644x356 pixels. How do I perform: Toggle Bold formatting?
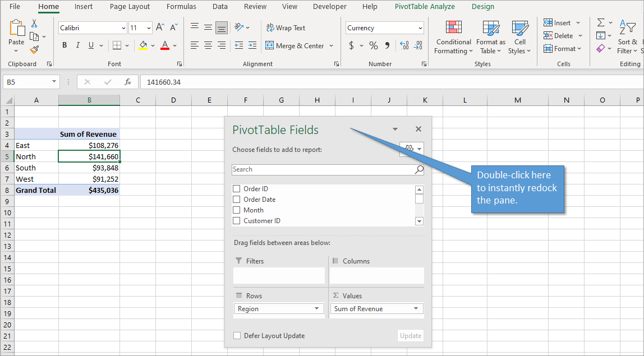(65, 45)
